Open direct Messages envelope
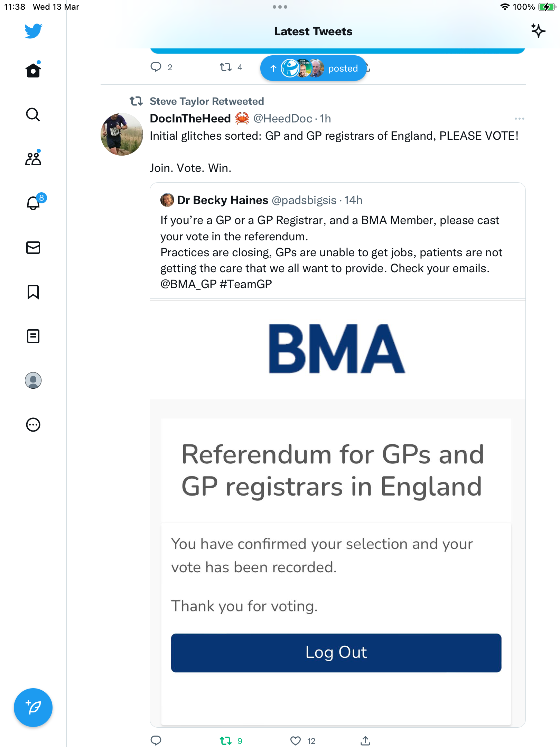The height and width of the screenshot is (747, 560). coord(33,248)
